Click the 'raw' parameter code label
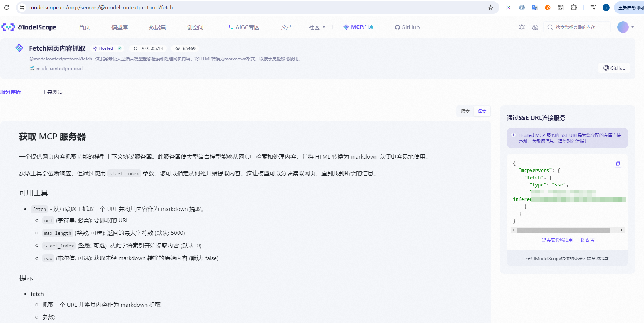The width and height of the screenshot is (644, 323). click(x=48, y=258)
